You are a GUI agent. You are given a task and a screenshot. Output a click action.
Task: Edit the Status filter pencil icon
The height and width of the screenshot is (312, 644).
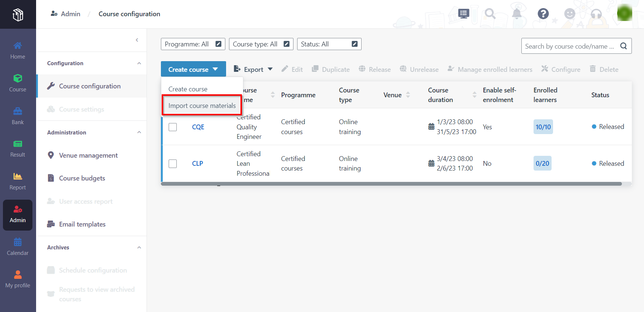tap(355, 44)
